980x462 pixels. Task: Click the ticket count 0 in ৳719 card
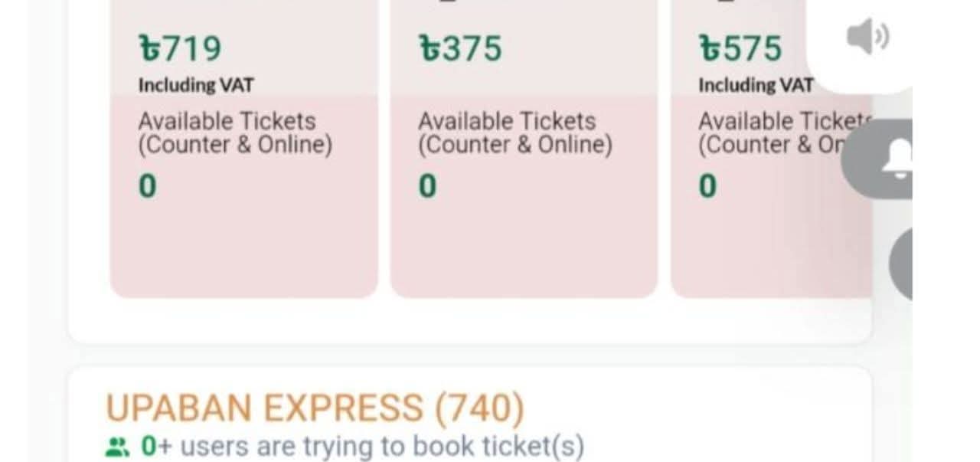(x=147, y=186)
